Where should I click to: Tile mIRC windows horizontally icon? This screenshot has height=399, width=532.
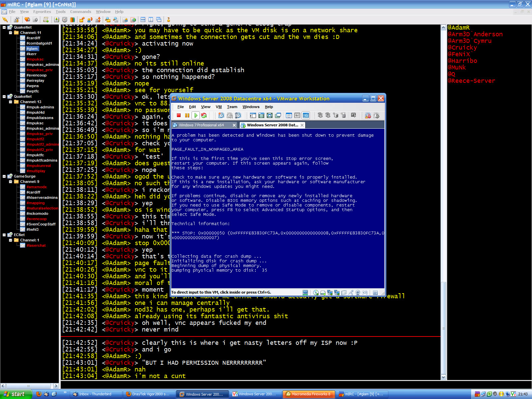tap(143, 20)
